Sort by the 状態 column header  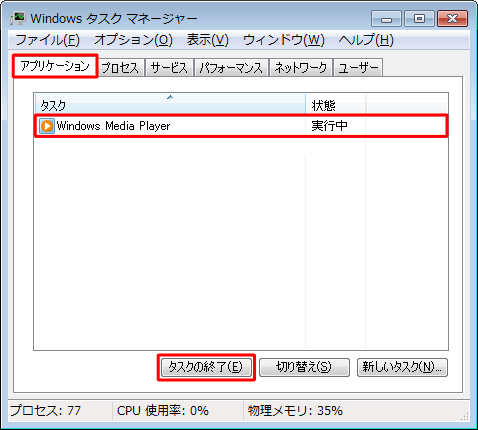point(336,104)
